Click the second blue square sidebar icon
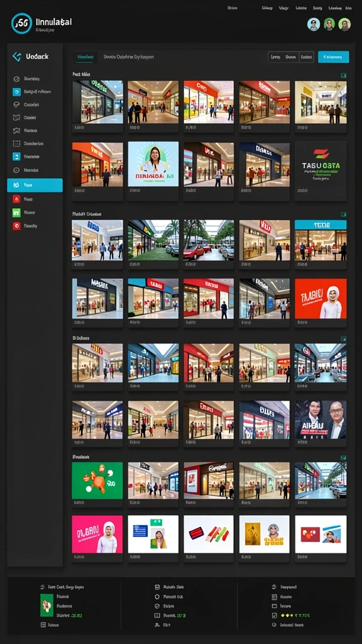Screen dimensions: 362x644 pyautogui.click(x=16, y=157)
